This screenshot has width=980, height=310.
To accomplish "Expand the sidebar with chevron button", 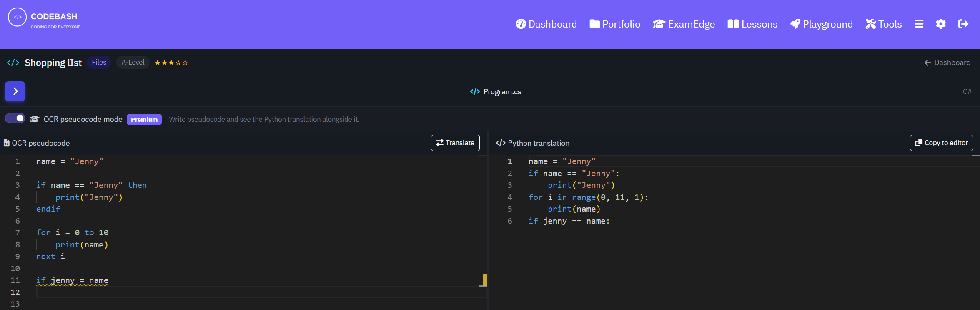I will pos(15,91).
